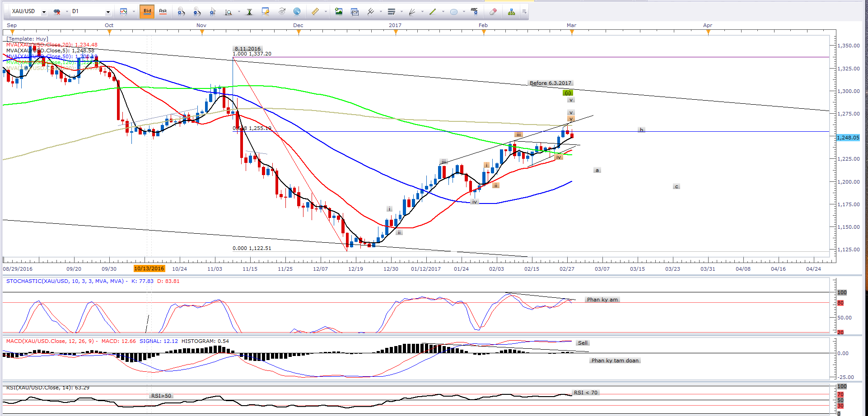Expand the chart type dropdown arrow
This screenshot has height=416, width=868.
point(134,12)
